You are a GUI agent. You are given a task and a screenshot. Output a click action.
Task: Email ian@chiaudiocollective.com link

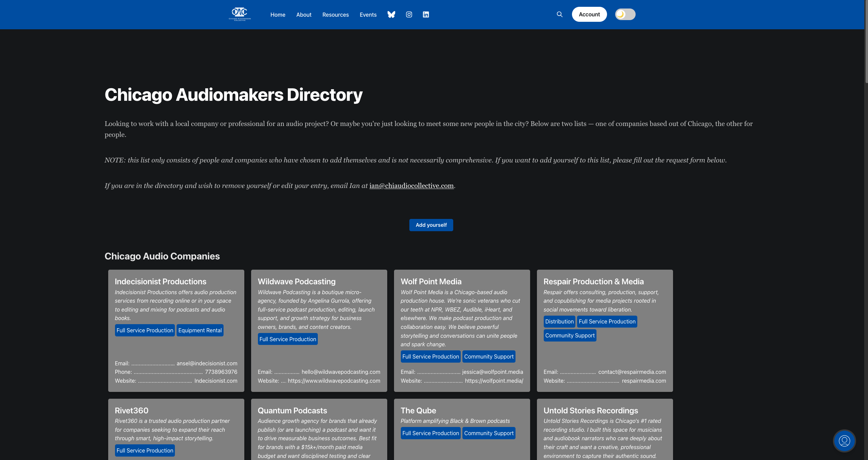coord(411,186)
